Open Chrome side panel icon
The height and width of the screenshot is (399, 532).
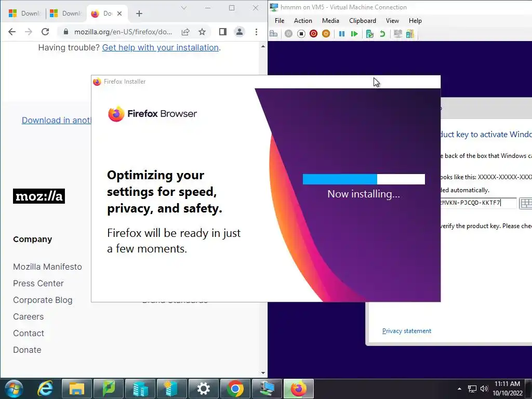coord(222,32)
